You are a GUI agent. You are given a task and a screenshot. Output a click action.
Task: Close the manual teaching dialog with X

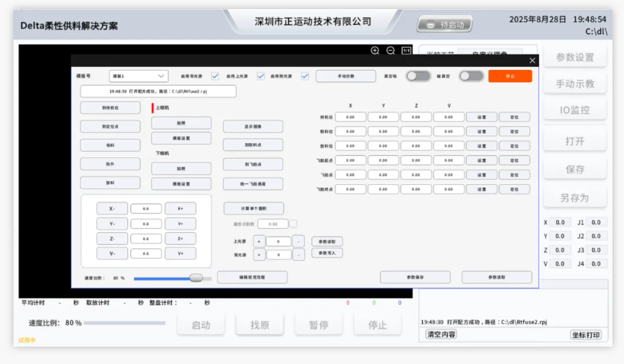coord(532,60)
